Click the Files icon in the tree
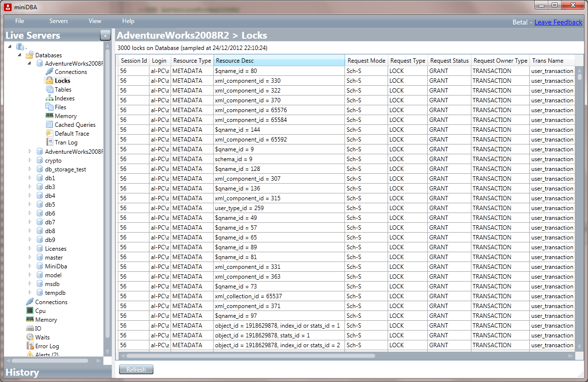The height and width of the screenshot is (382, 588). tap(49, 107)
